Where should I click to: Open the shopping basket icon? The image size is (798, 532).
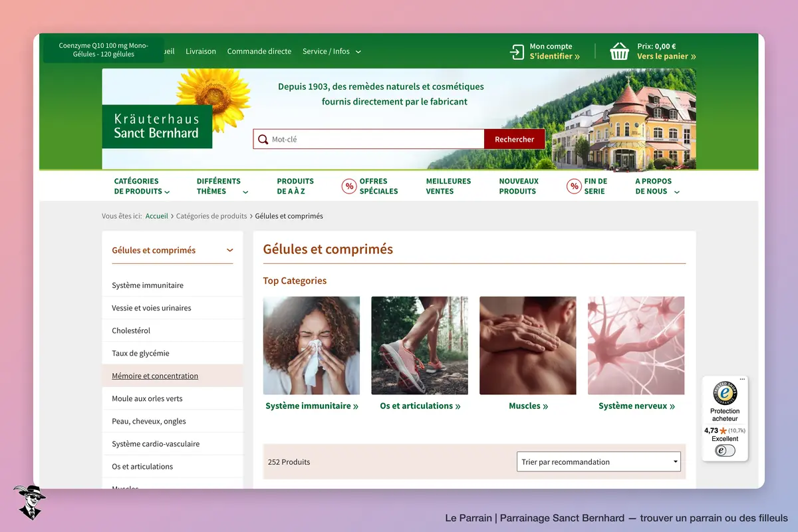click(620, 51)
